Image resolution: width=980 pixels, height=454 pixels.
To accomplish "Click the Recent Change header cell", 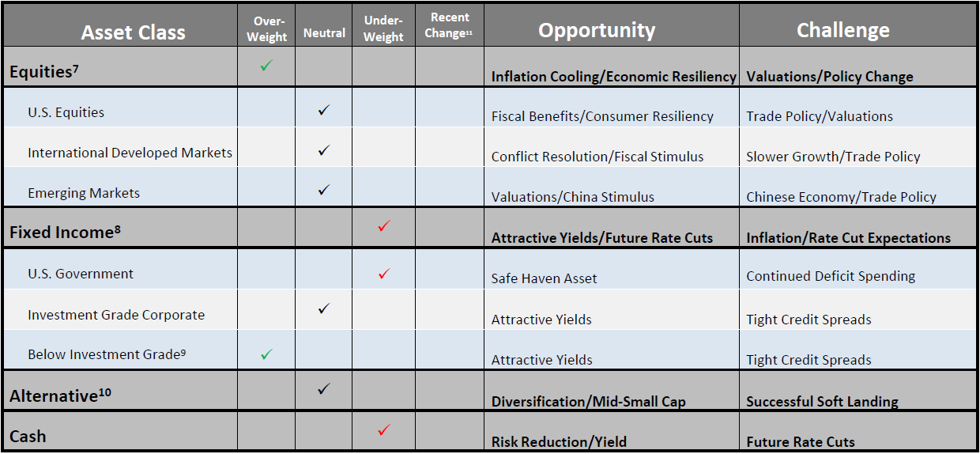I will click(x=450, y=25).
